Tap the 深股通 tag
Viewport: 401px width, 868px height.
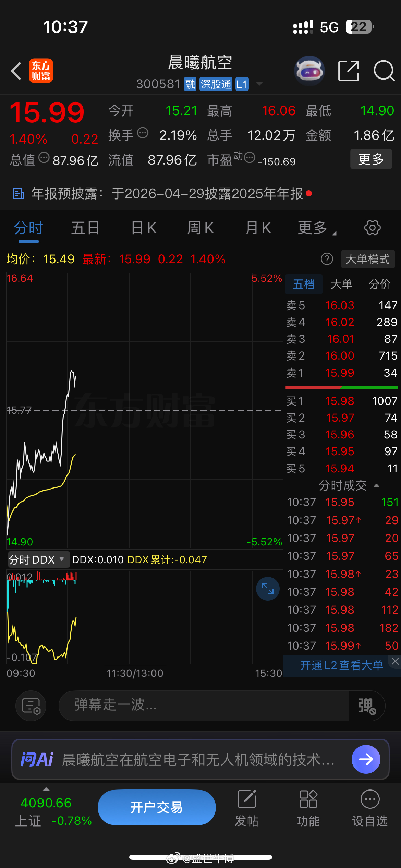coord(216,84)
